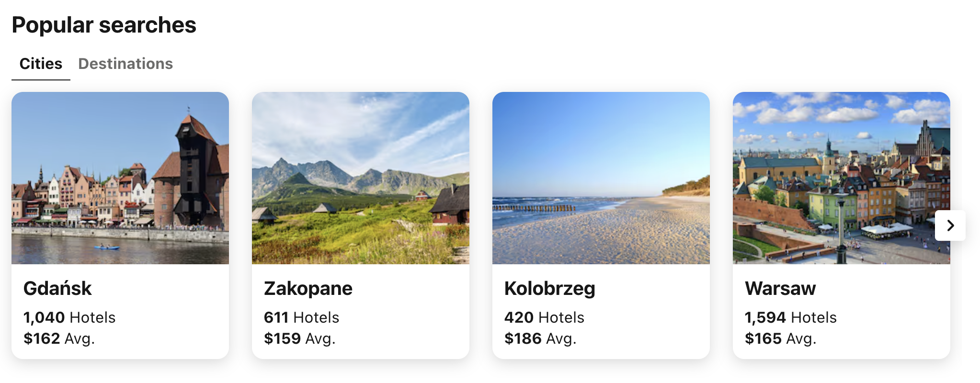Click the 611 Hotels text for Zakopane
Image resolution: width=980 pixels, height=383 pixels.
[301, 317]
